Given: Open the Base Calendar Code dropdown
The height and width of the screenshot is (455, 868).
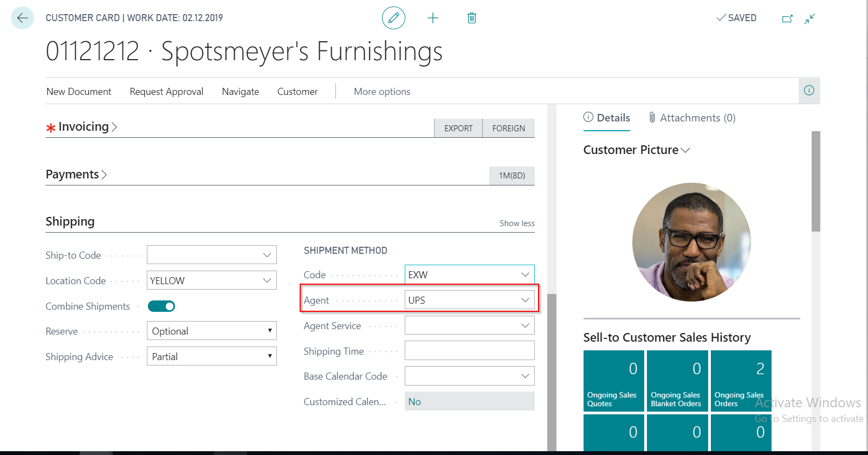Looking at the screenshot, I should click(524, 376).
